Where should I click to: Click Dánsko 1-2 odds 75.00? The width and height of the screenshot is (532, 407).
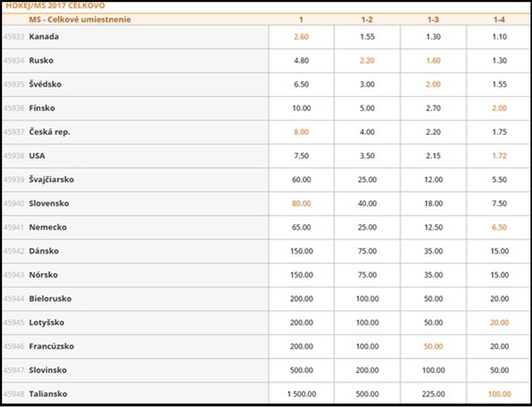coord(367,251)
